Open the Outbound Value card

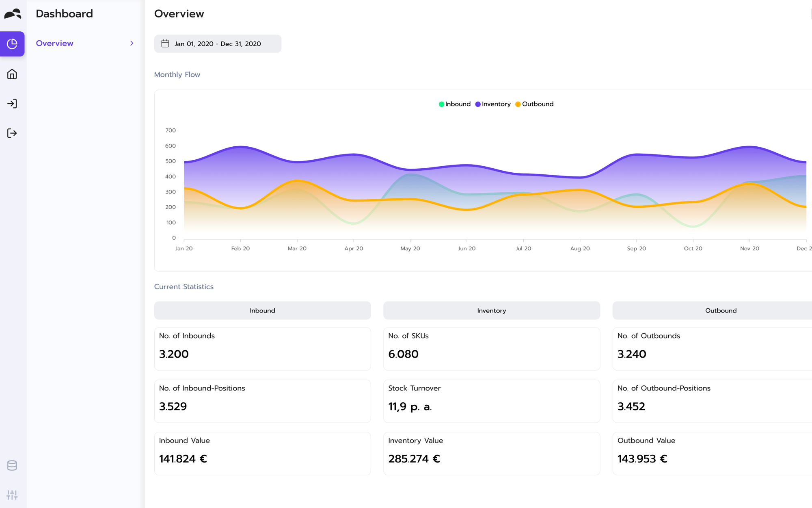713,454
